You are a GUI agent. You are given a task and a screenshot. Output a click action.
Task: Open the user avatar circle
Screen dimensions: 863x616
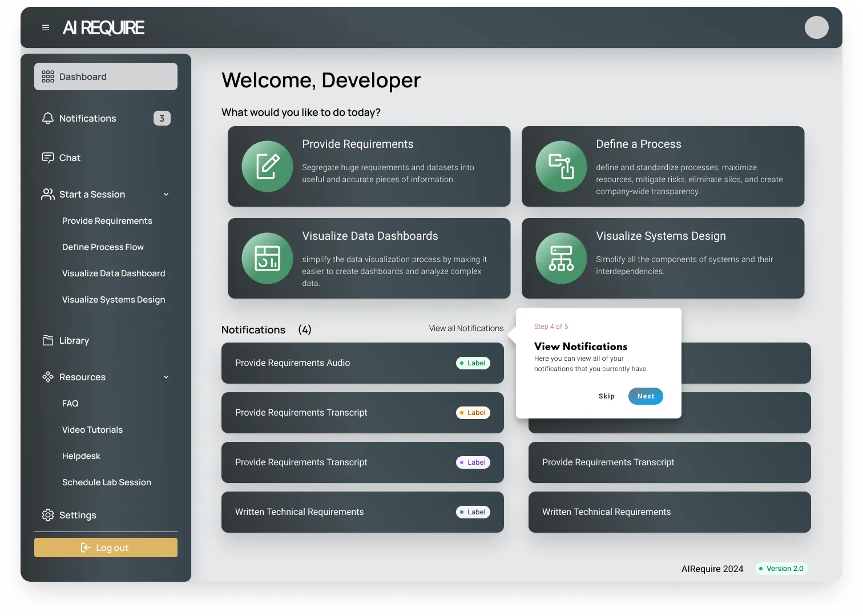point(816,27)
